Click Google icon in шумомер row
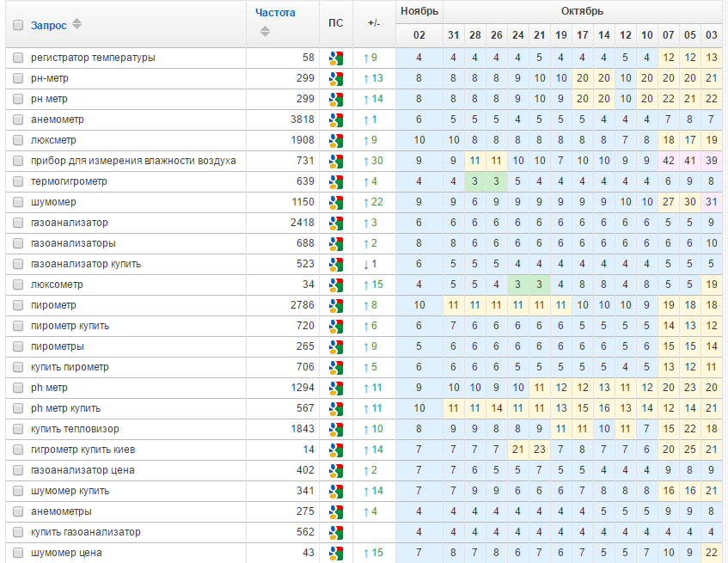The height and width of the screenshot is (563, 728). (x=336, y=202)
